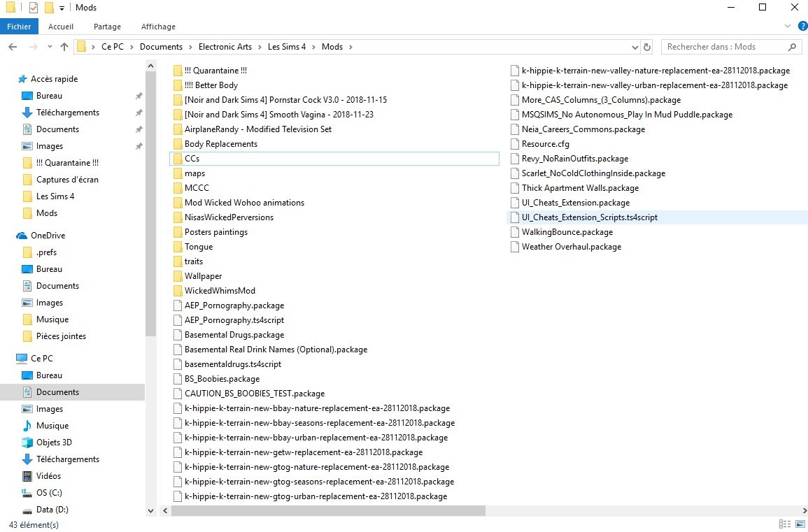
Task: Select AirplaneRandy Modified Television Set folder
Action: [x=258, y=129]
